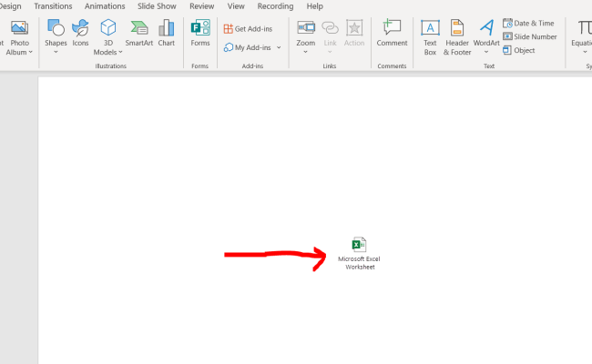Expand the 3D Models dropdown arrow

click(120, 53)
